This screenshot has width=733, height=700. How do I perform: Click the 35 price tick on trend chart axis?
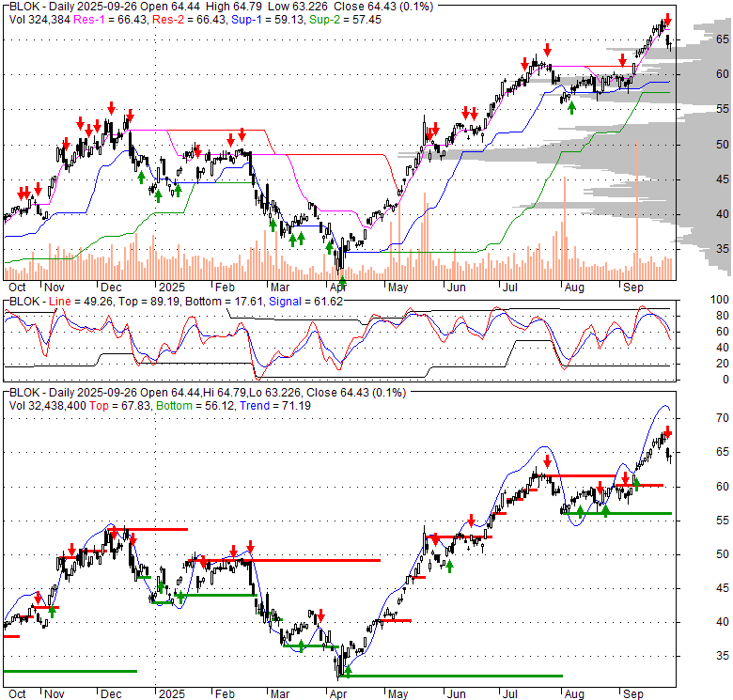[x=723, y=656]
